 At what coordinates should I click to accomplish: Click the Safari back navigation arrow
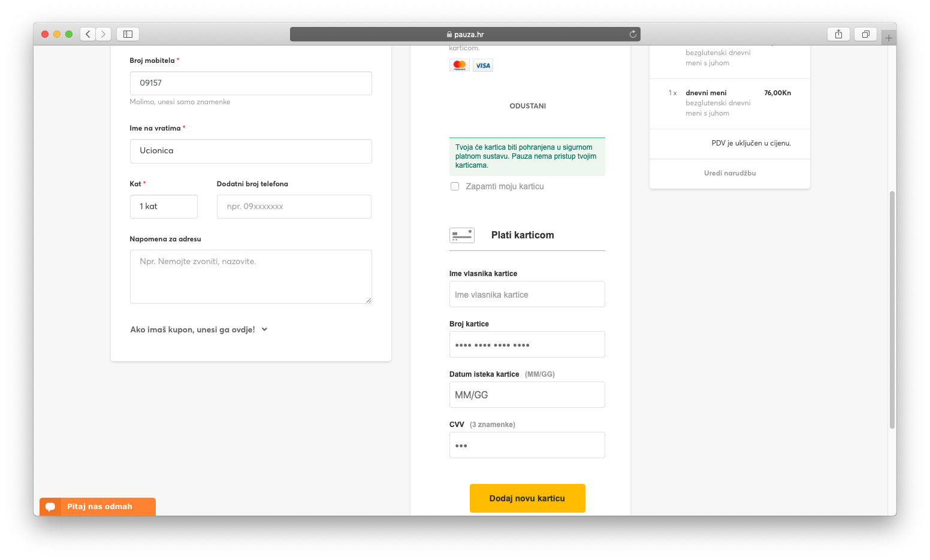tap(88, 34)
